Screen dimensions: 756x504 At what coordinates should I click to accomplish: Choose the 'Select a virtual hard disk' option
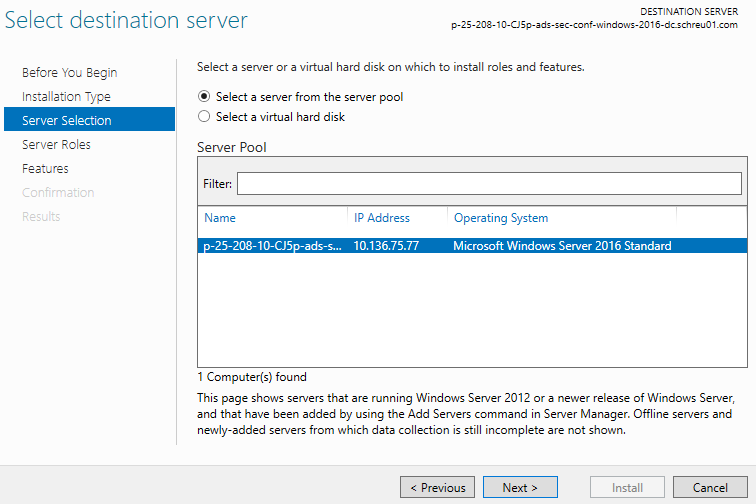click(205, 117)
